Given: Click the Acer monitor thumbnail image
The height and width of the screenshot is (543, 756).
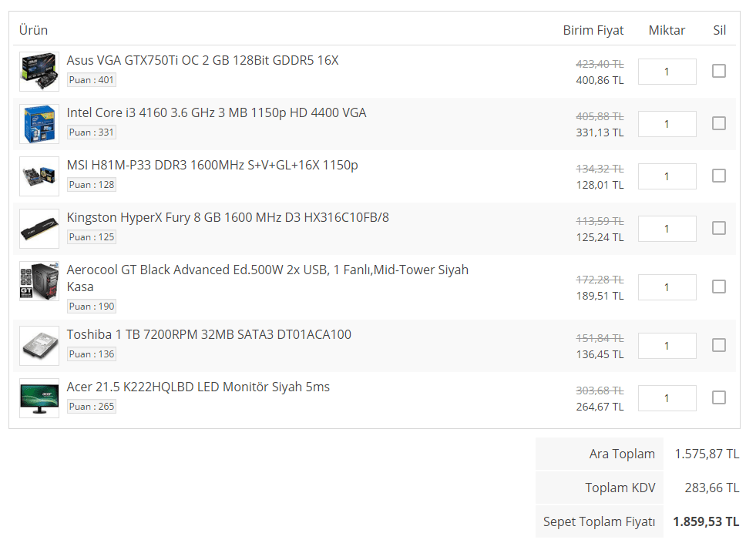Looking at the screenshot, I should [x=39, y=398].
